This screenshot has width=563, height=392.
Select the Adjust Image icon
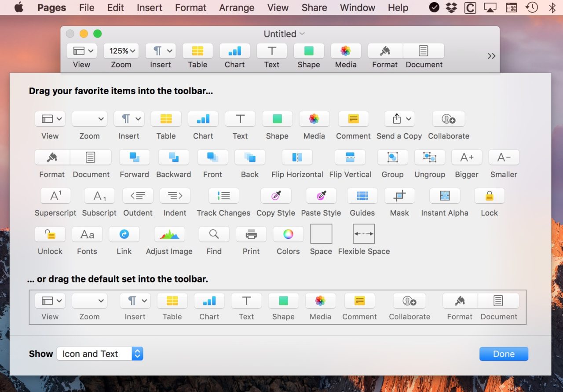click(169, 234)
